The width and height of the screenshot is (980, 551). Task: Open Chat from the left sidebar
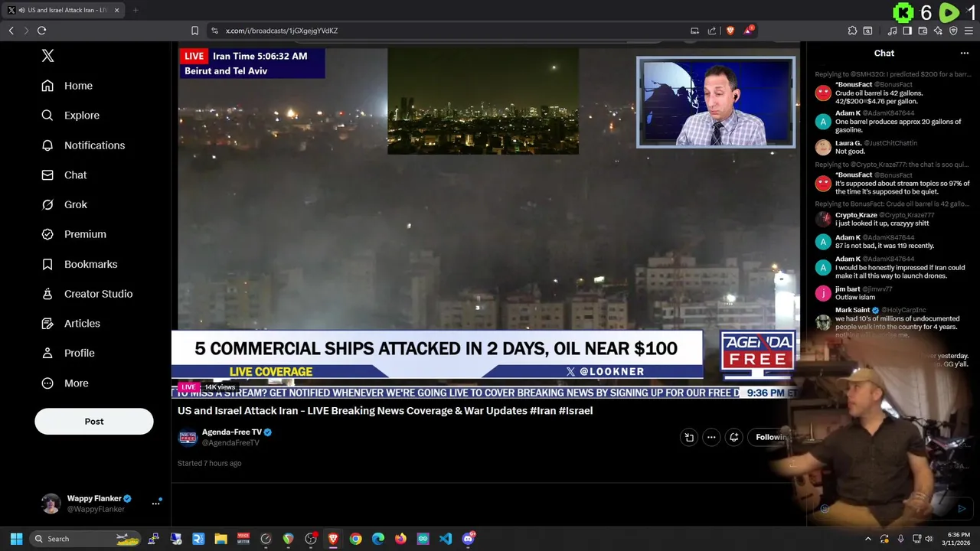(64, 175)
